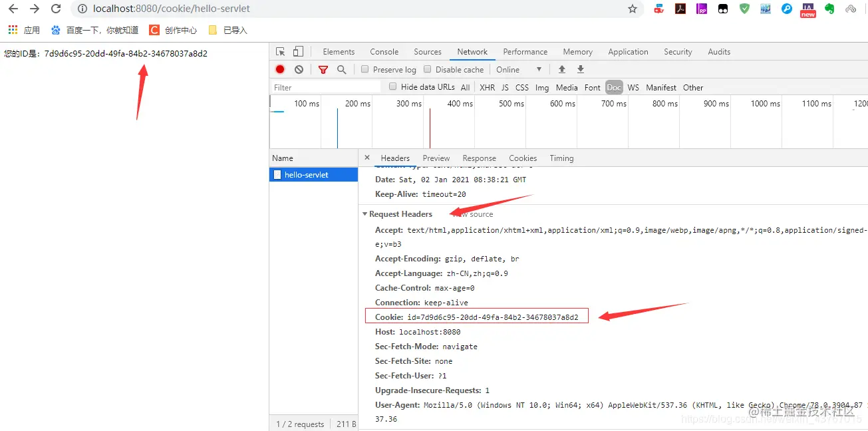
Task: Toggle the filter funnel icon
Action: (x=323, y=69)
